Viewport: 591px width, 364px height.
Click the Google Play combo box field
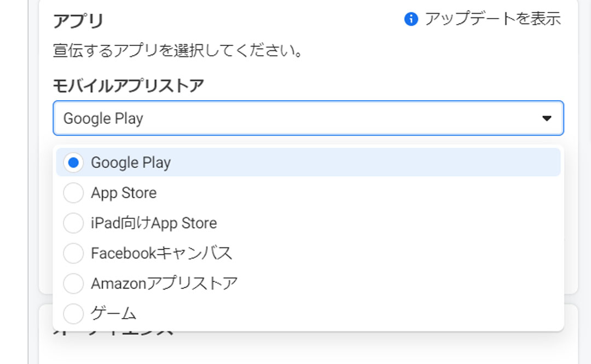click(306, 118)
